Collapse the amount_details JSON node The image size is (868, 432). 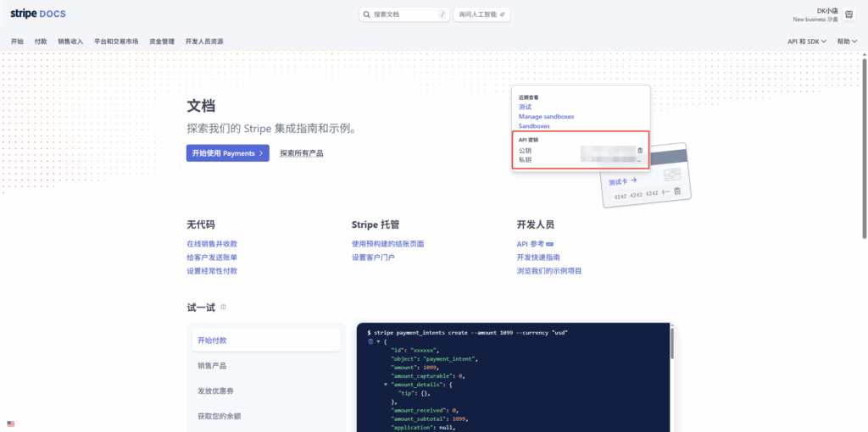tap(386, 384)
